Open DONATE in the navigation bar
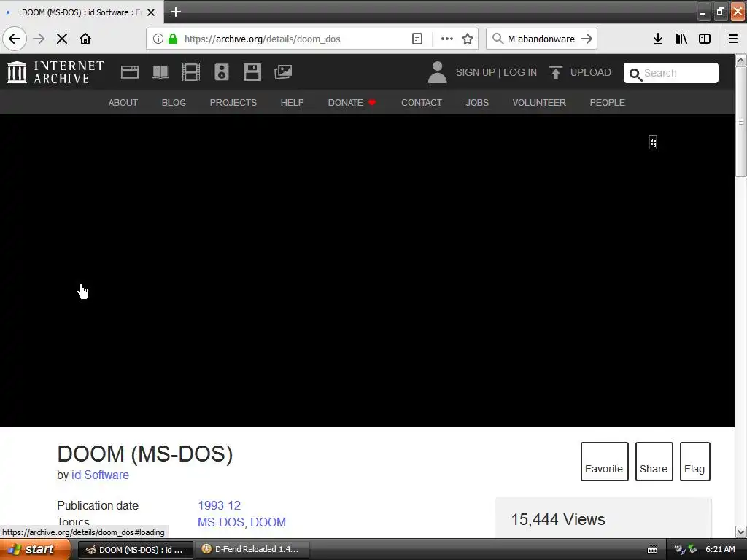 coord(352,102)
